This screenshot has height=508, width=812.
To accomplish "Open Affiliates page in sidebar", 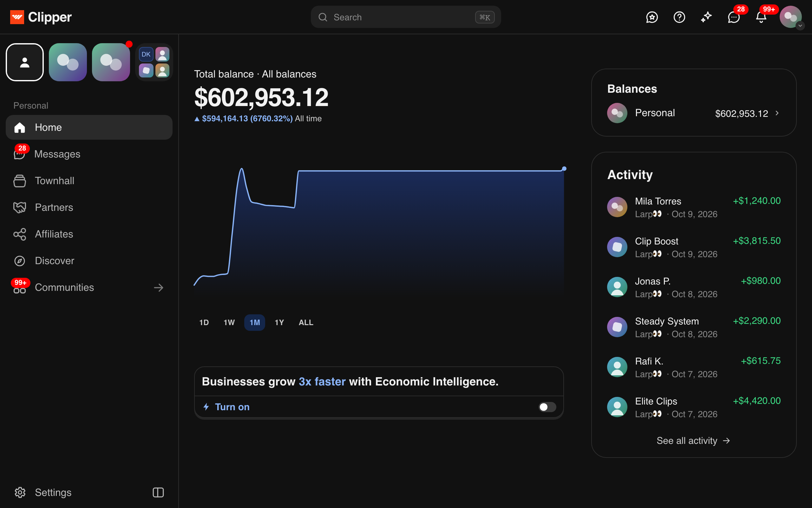I will coord(89,234).
